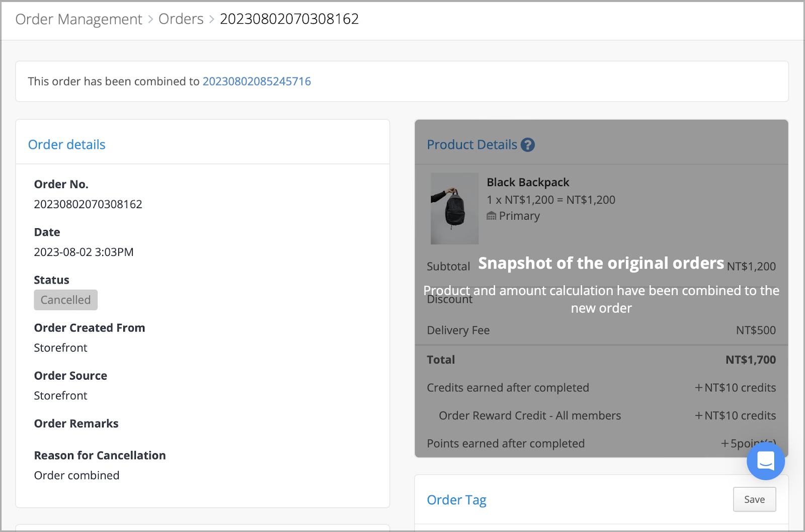Click breadcrumb order number 20230802070308162
805x532 pixels.
(289, 19)
